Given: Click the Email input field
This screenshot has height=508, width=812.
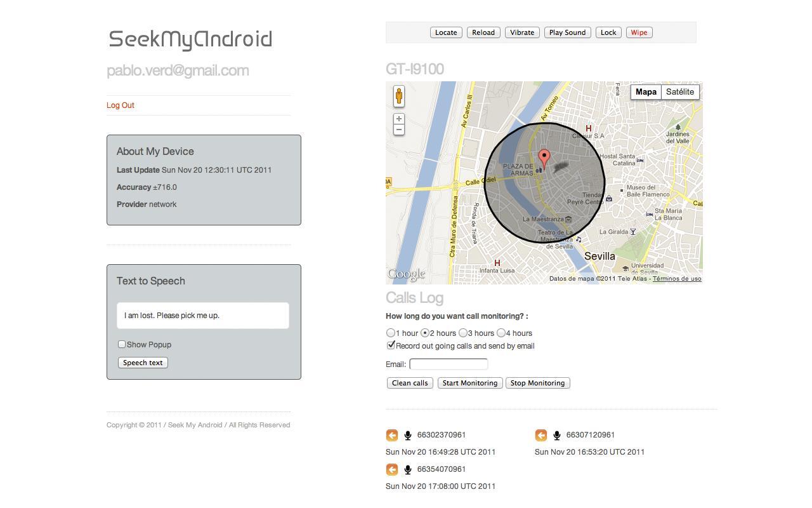Looking at the screenshot, I should point(449,364).
